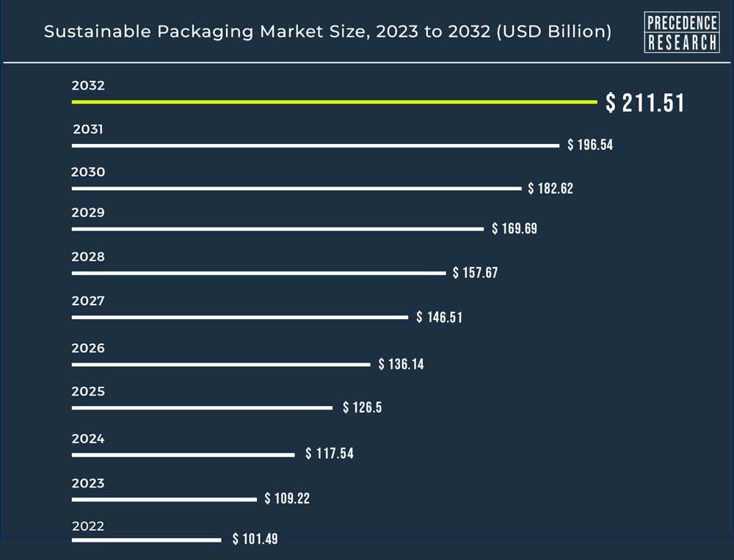The image size is (734, 560).
Task: Select the 2026 year label
Action: click(x=88, y=348)
